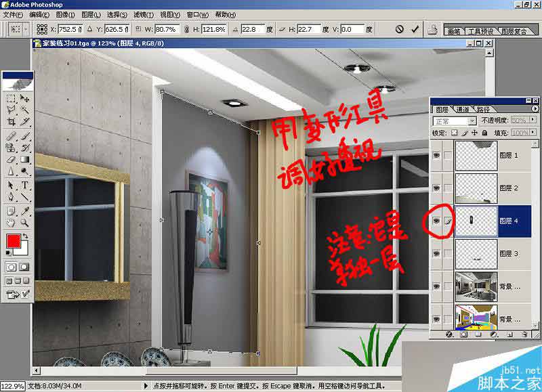Click add layer mask icon
Image resolution: width=542 pixels, height=392 pixels.
click(464, 334)
